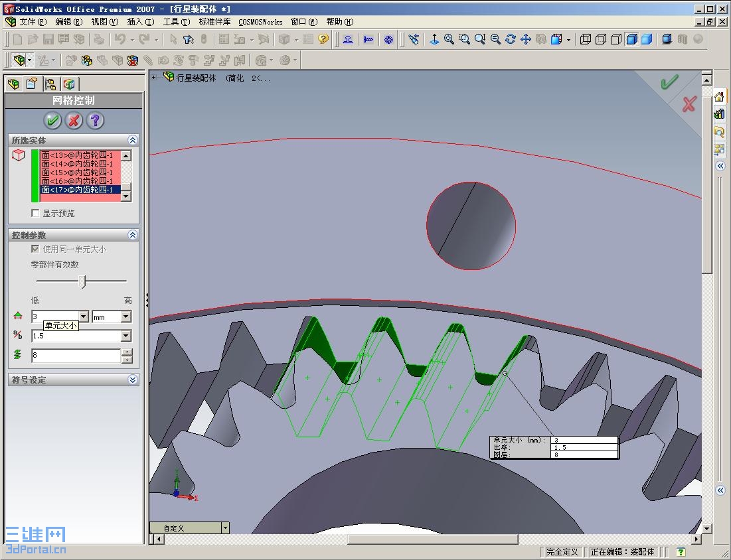Open the 视图(V) menu
The image size is (731, 560).
[x=105, y=22]
